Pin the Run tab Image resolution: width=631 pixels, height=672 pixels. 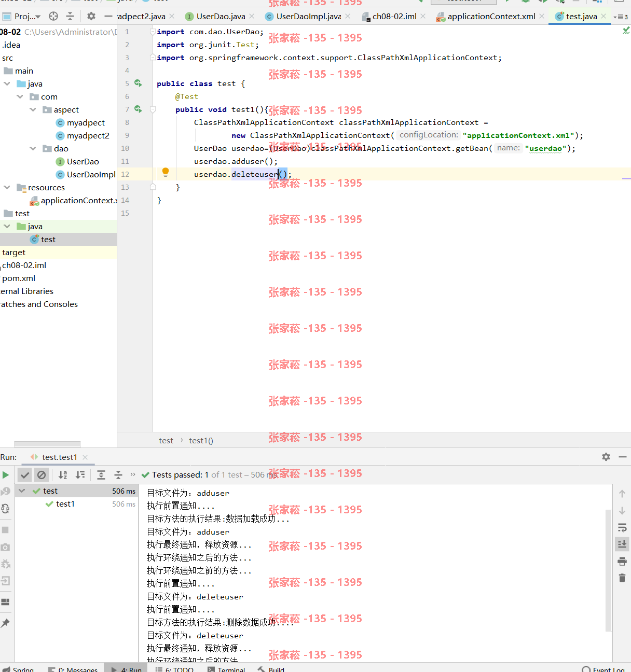(x=5, y=623)
